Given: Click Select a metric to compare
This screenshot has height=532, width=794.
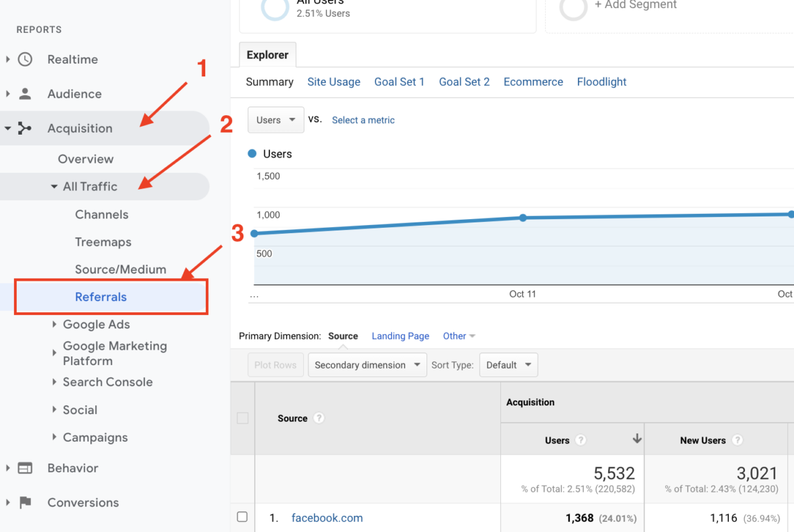Looking at the screenshot, I should [x=363, y=120].
